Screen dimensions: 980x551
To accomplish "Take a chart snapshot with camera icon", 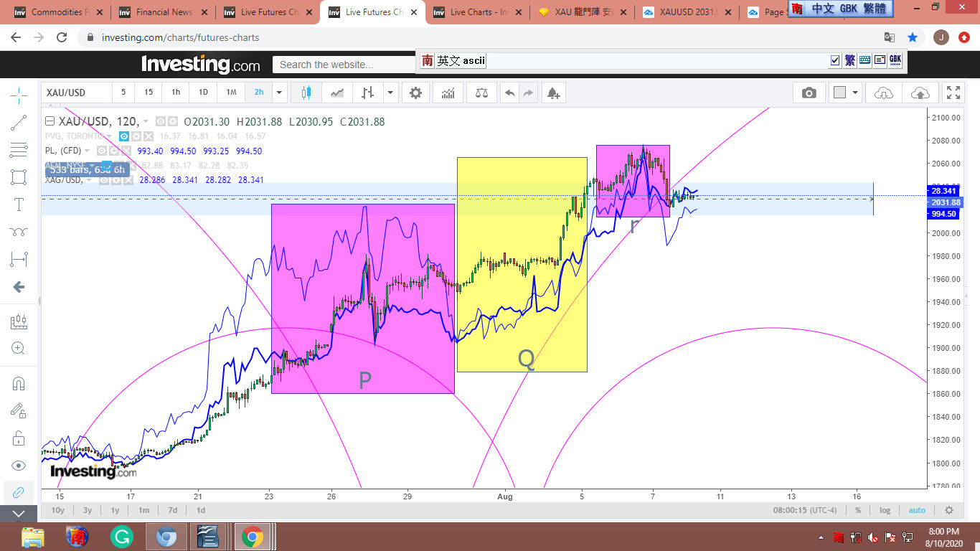I will [x=809, y=93].
